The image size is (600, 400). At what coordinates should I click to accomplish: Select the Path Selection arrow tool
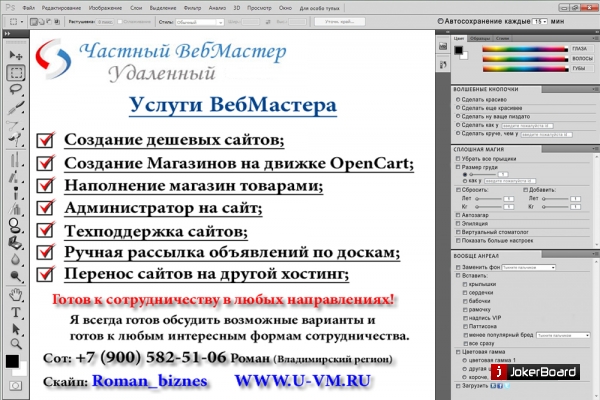[x=15, y=329]
